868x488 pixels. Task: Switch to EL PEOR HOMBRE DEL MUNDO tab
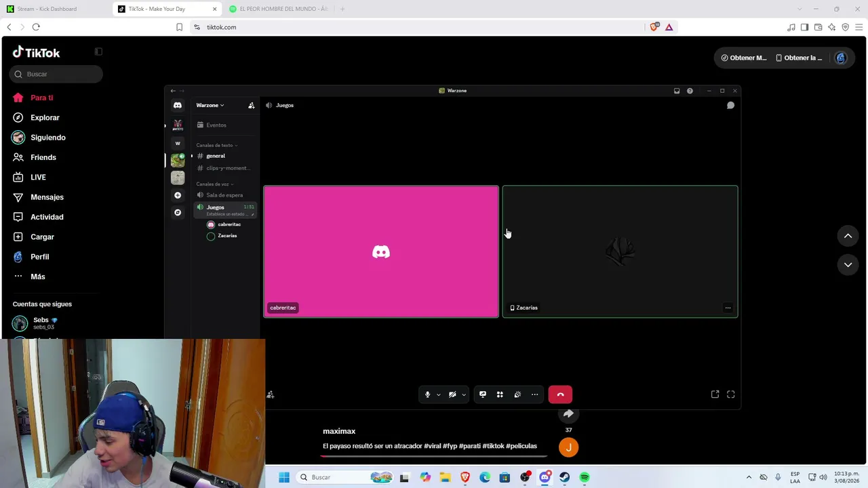coord(280,9)
